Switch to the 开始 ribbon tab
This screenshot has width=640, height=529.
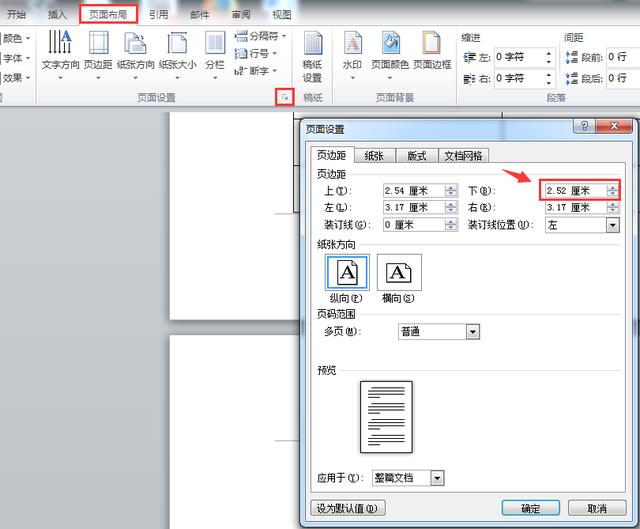pyautogui.click(x=16, y=15)
